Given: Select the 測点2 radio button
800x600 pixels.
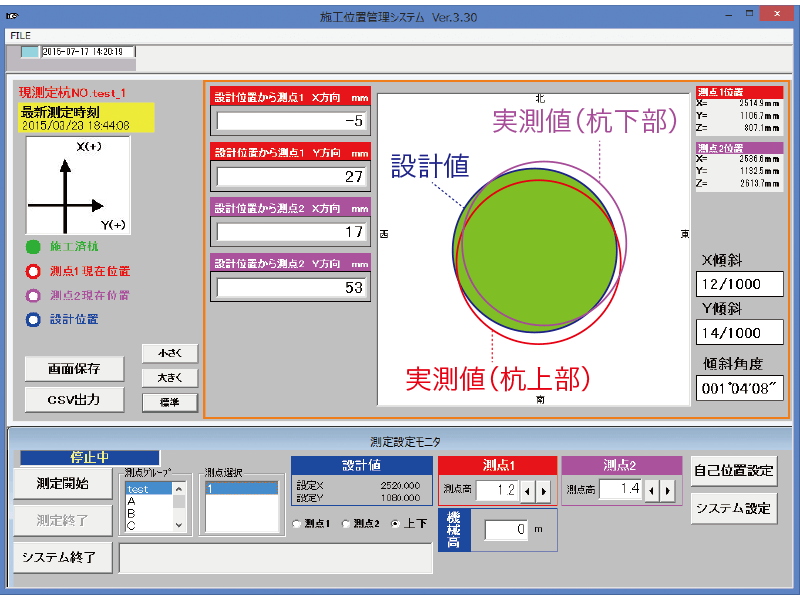Looking at the screenshot, I should point(345,524).
